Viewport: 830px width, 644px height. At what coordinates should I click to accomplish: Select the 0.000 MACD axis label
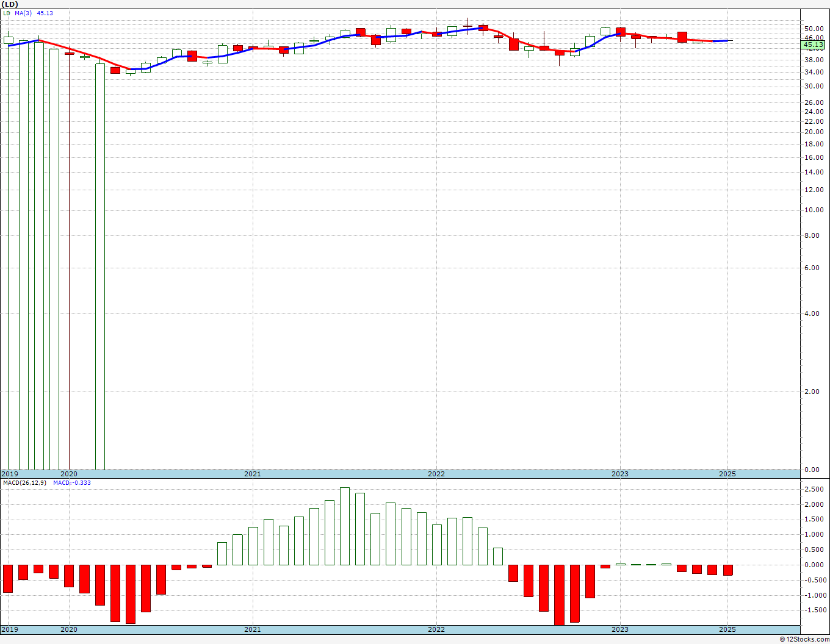point(815,565)
